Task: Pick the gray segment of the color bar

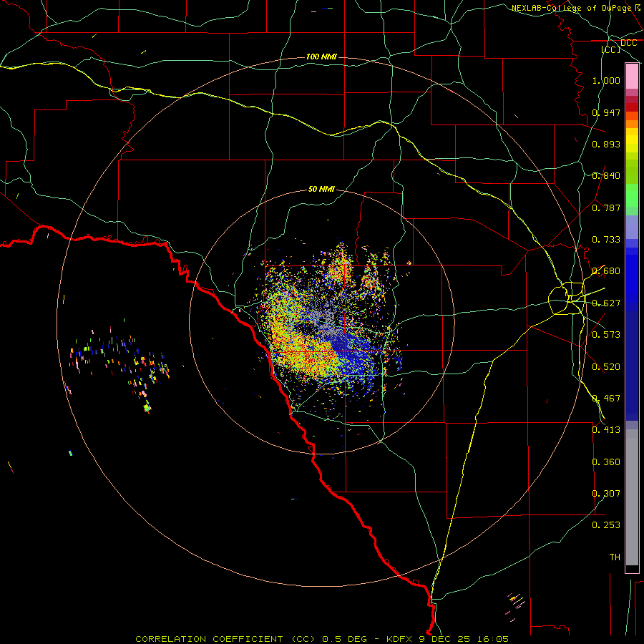Action: point(632,497)
